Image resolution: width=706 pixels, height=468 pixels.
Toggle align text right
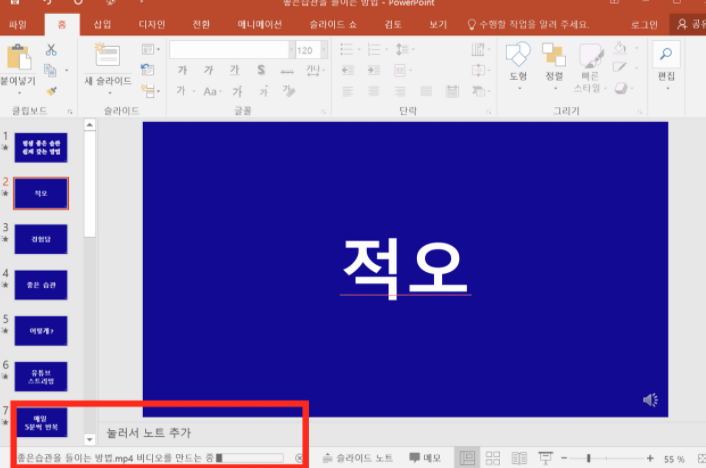(x=399, y=91)
